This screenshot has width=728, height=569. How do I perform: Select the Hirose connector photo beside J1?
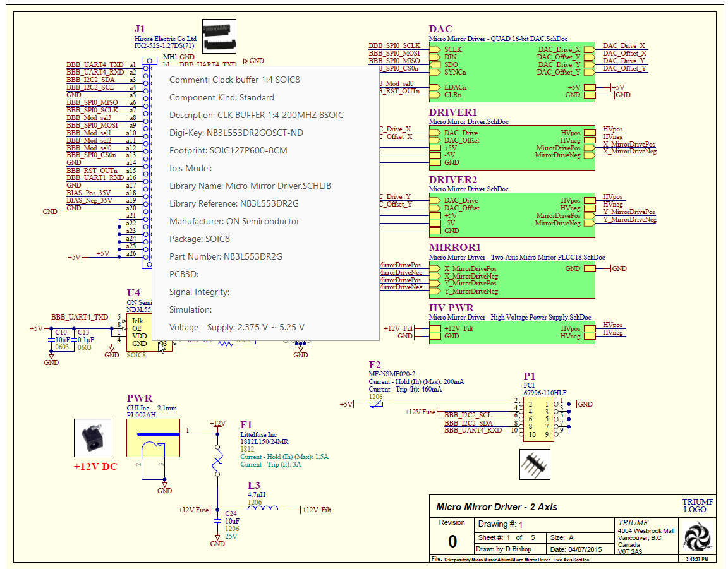point(218,36)
